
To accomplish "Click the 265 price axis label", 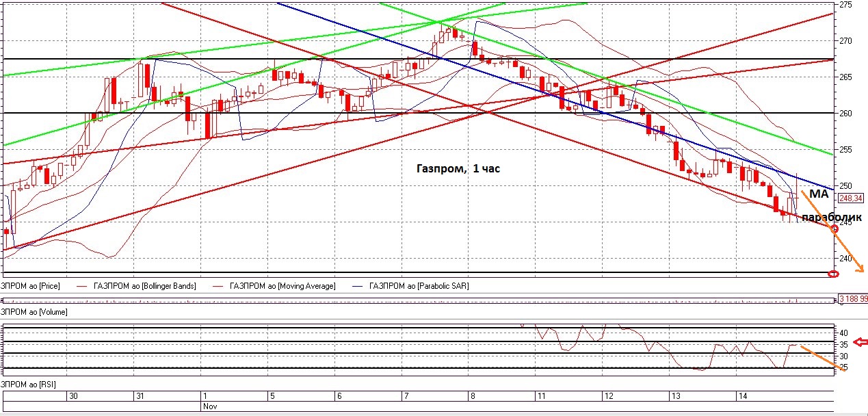I will point(845,77).
